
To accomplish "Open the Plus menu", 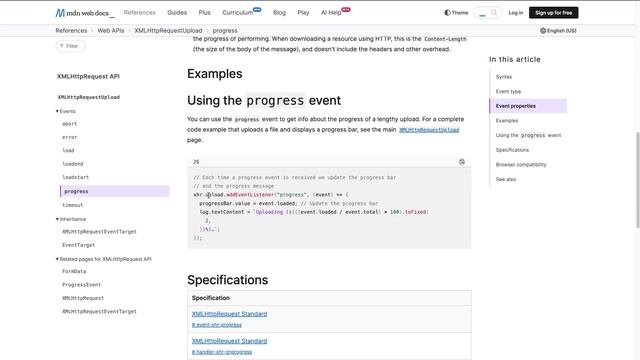I will [x=204, y=13].
